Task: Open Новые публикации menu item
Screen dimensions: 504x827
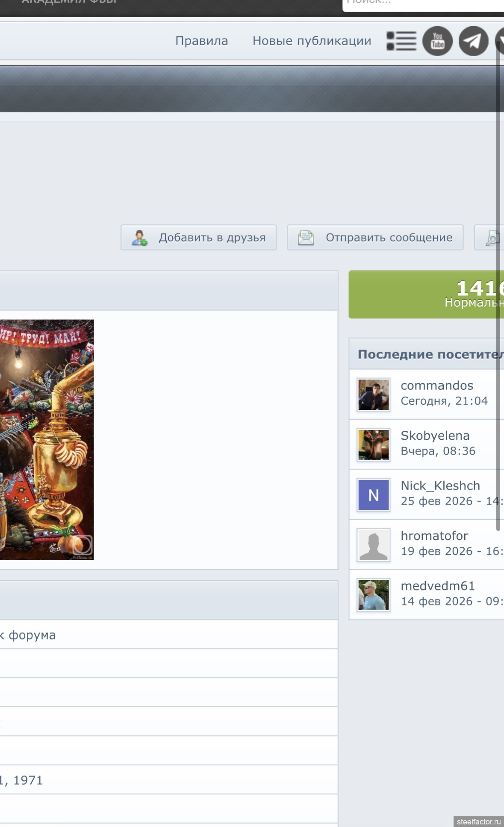Action: point(312,41)
